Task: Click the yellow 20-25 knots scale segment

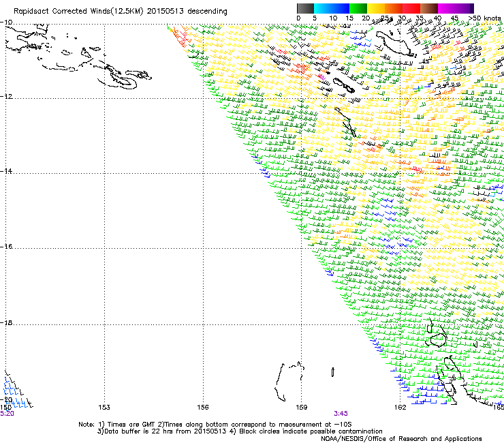Action: tap(376, 8)
